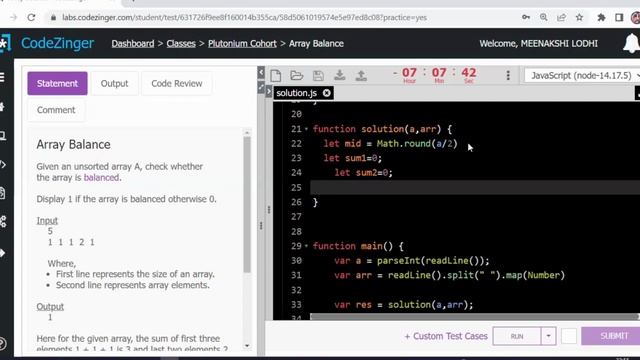Go forward in browser history
This screenshot has height=360, width=640.
coord(13,18)
